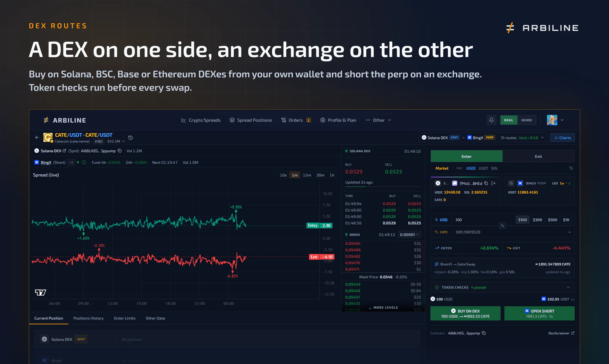Click the approximate icon in CATE amount field
This screenshot has height=364, width=609.
coord(569,232)
